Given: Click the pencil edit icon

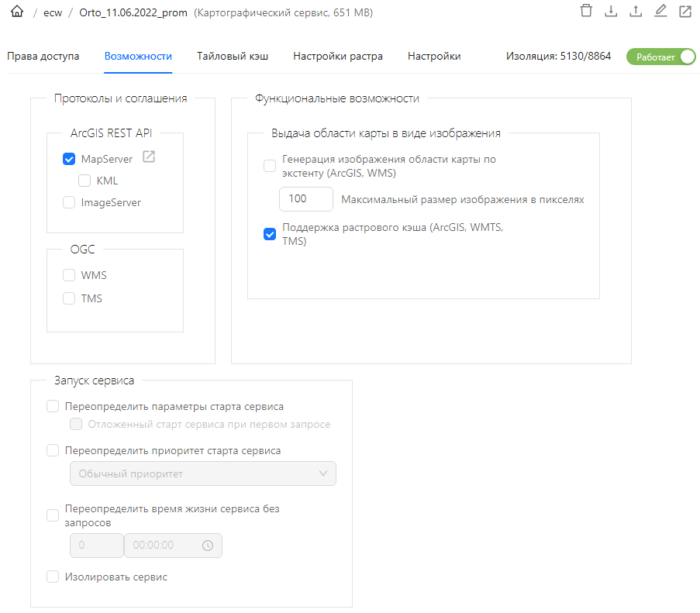Looking at the screenshot, I should [660, 11].
